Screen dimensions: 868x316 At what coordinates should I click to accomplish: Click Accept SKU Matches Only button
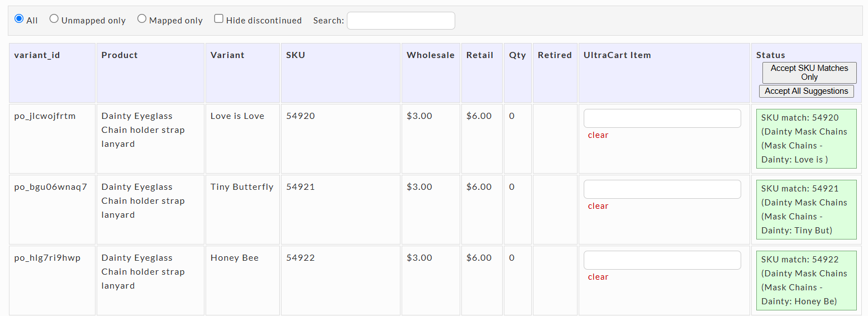point(809,73)
